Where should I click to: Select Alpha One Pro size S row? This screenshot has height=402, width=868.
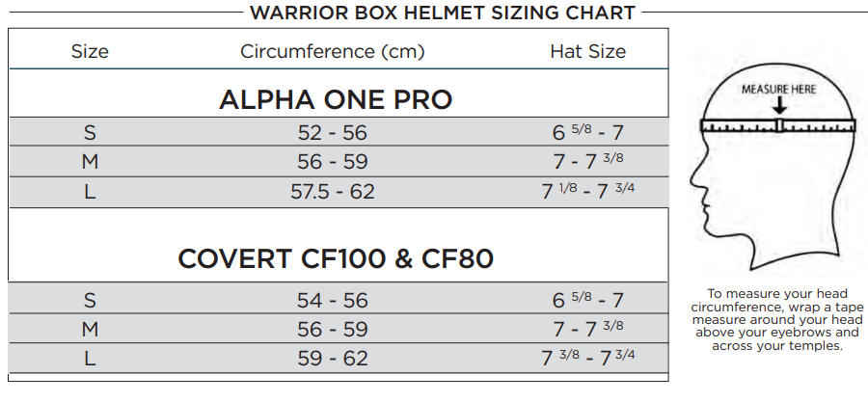(339, 132)
